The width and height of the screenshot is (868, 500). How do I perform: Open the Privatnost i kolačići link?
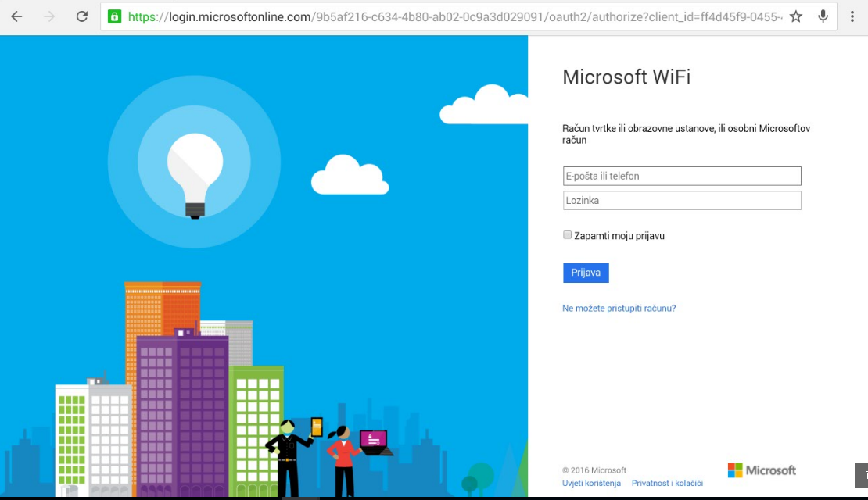[667, 483]
